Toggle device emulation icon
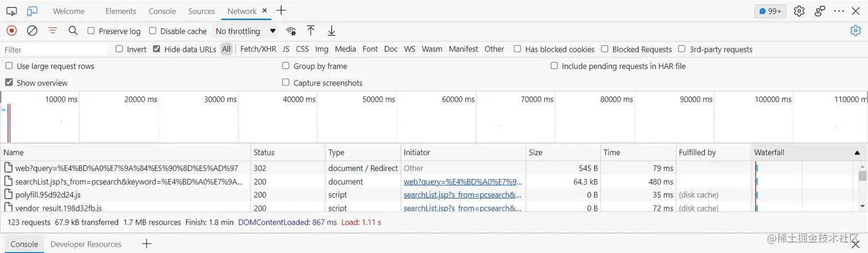Viewport: 868px width, 253px height. (32, 11)
